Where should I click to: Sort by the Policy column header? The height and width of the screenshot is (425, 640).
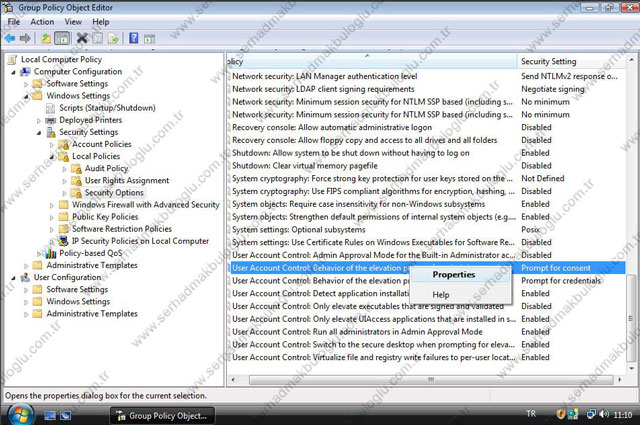click(372, 62)
